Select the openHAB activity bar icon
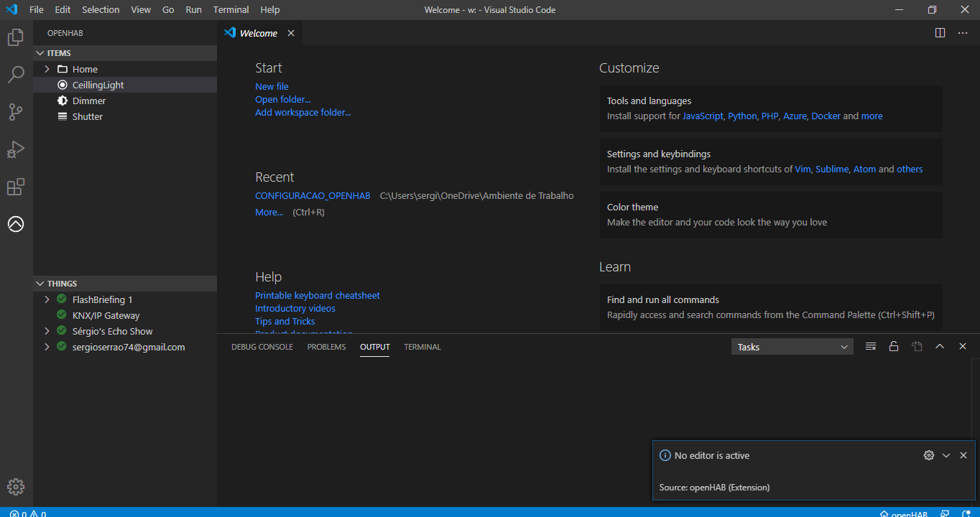Image resolution: width=980 pixels, height=517 pixels. click(x=16, y=224)
